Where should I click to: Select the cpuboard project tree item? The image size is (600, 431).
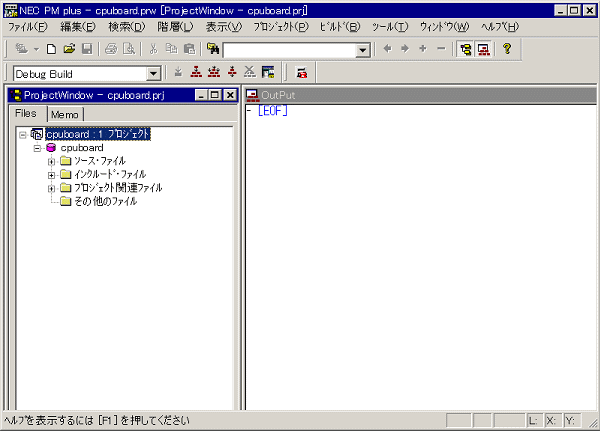pos(82,148)
